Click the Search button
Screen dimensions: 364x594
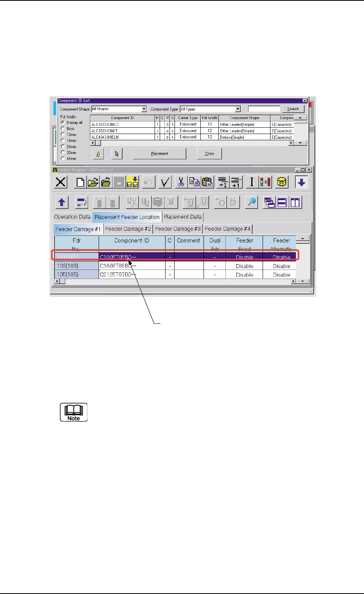tap(293, 109)
